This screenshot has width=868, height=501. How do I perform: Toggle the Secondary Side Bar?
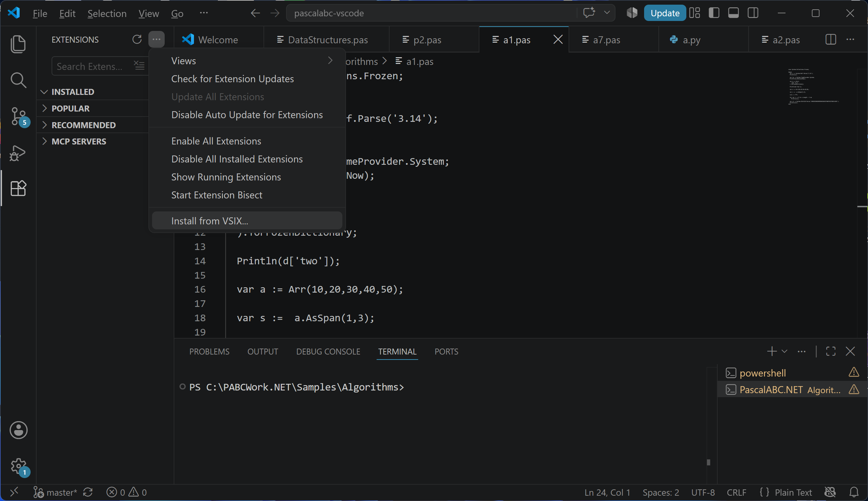753,13
